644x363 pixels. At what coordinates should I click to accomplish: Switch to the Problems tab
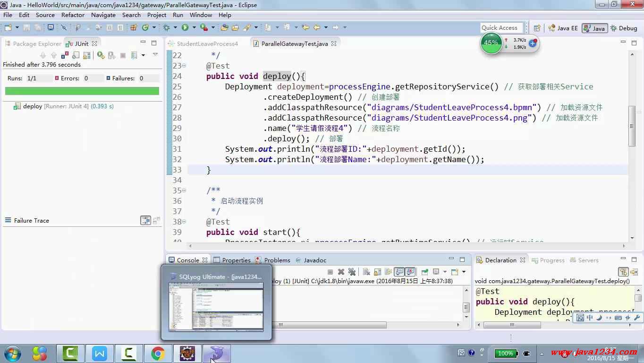click(272, 260)
